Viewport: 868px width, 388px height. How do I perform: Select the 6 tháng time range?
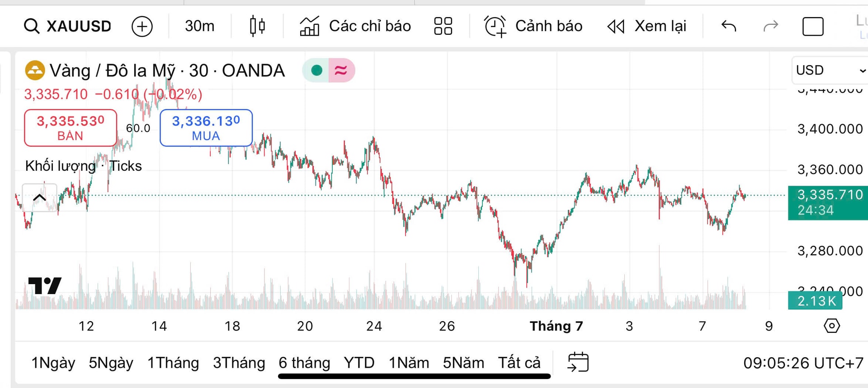[x=304, y=363]
